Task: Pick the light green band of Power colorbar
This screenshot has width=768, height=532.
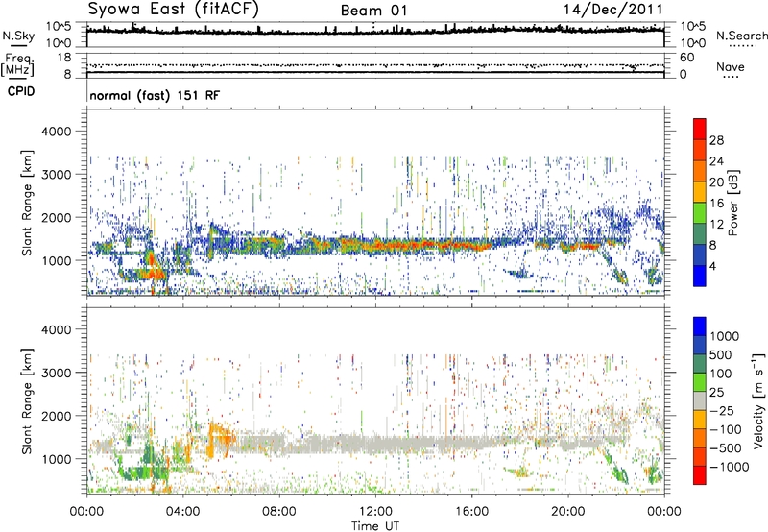Action: point(700,212)
